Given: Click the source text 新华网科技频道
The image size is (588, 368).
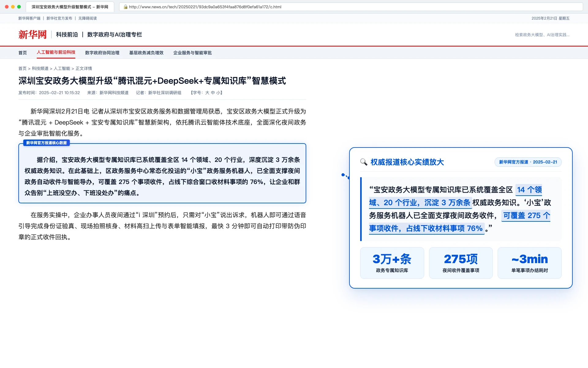Looking at the screenshot, I should point(114,93).
